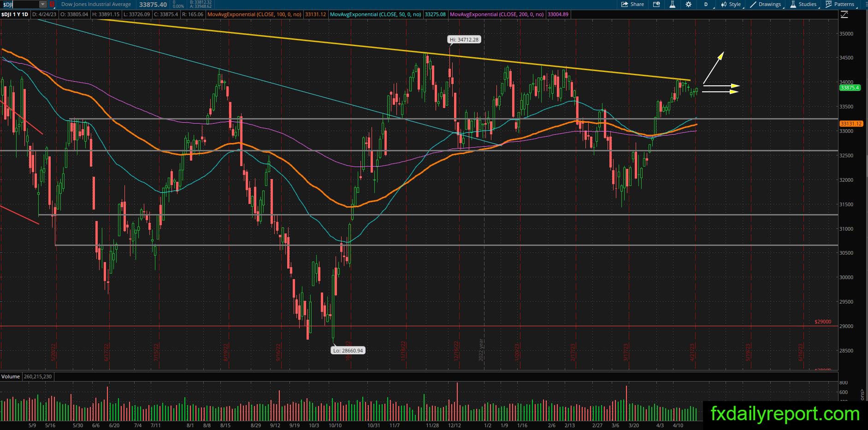Click the chart scale icon above price axis
Screen dimensions: 868x430
(844, 15)
